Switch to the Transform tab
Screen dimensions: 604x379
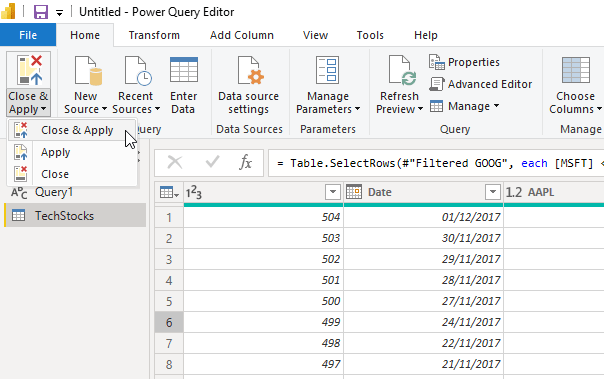pyautogui.click(x=154, y=35)
